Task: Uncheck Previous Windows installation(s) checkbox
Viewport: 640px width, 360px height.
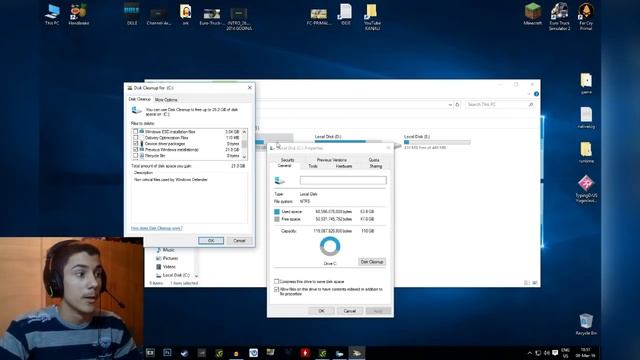Action: [x=136, y=150]
